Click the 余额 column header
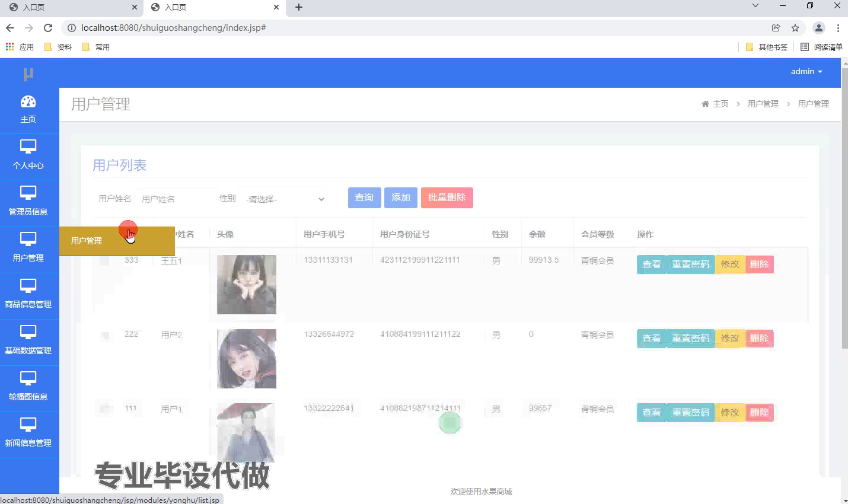This screenshot has width=848, height=504. click(x=537, y=234)
